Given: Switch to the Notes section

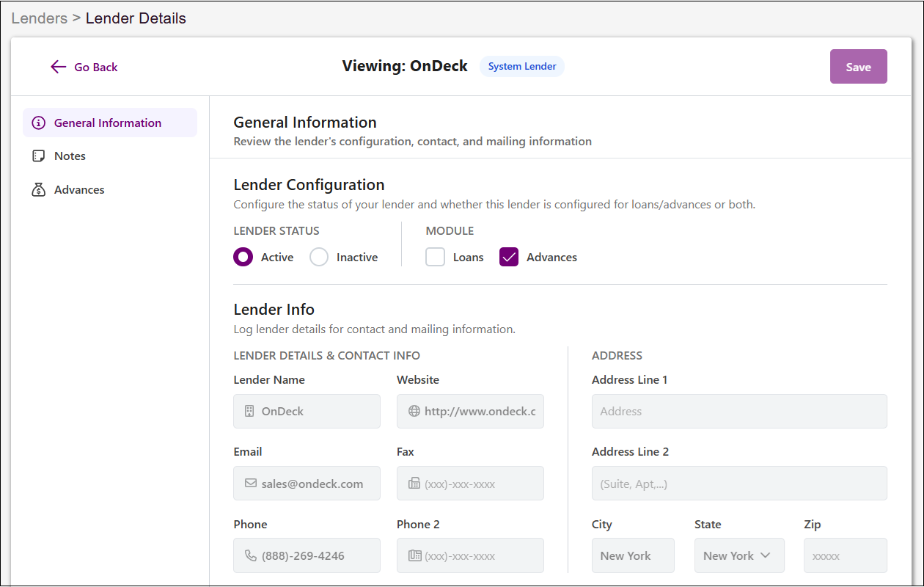Looking at the screenshot, I should point(110,156).
